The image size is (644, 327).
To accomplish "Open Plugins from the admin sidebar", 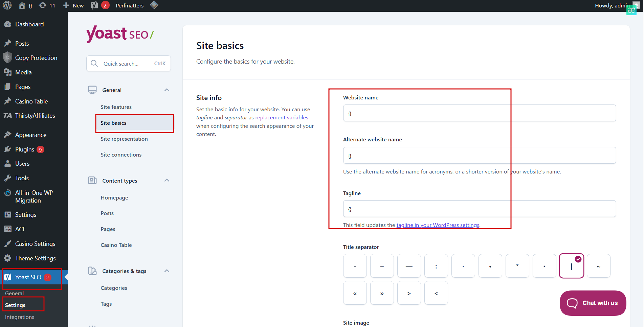I will pos(25,149).
